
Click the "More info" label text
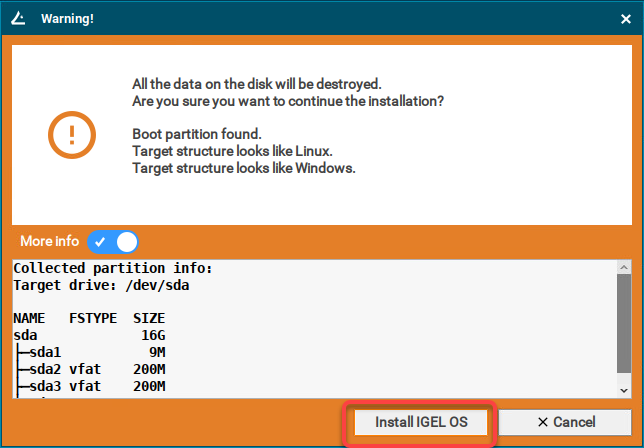[x=50, y=242]
